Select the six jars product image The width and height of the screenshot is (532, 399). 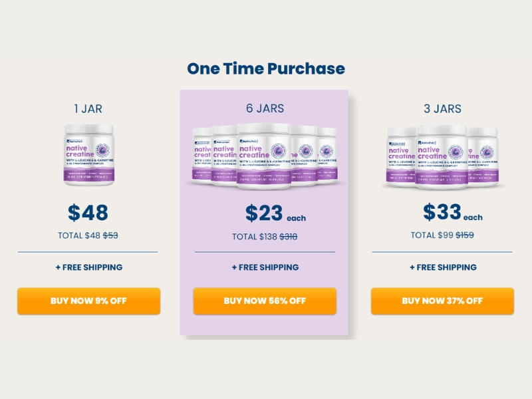(265, 155)
